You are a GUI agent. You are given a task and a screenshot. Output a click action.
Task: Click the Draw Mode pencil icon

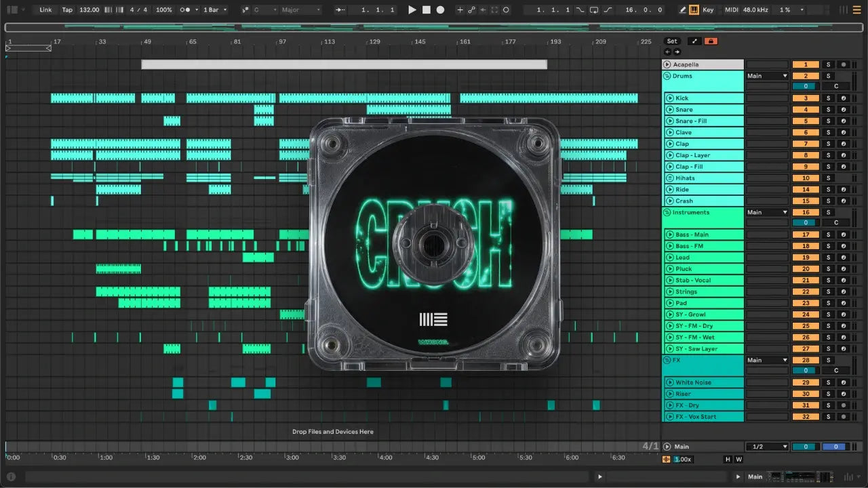683,10
